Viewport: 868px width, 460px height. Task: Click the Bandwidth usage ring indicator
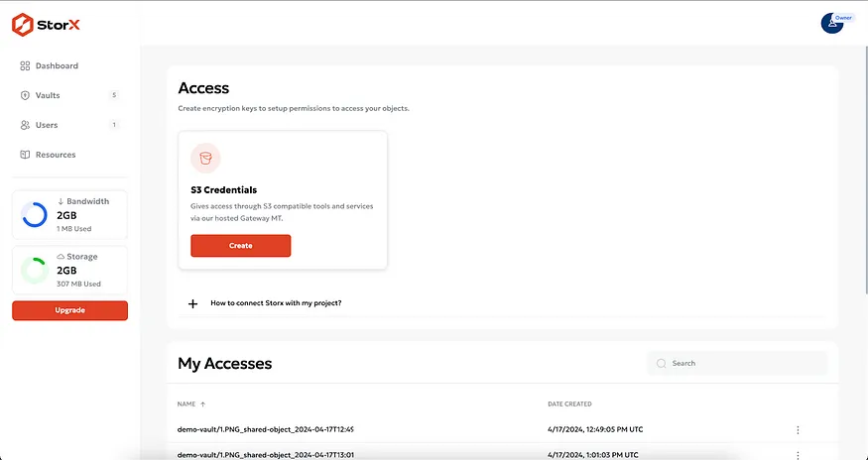pos(35,214)
